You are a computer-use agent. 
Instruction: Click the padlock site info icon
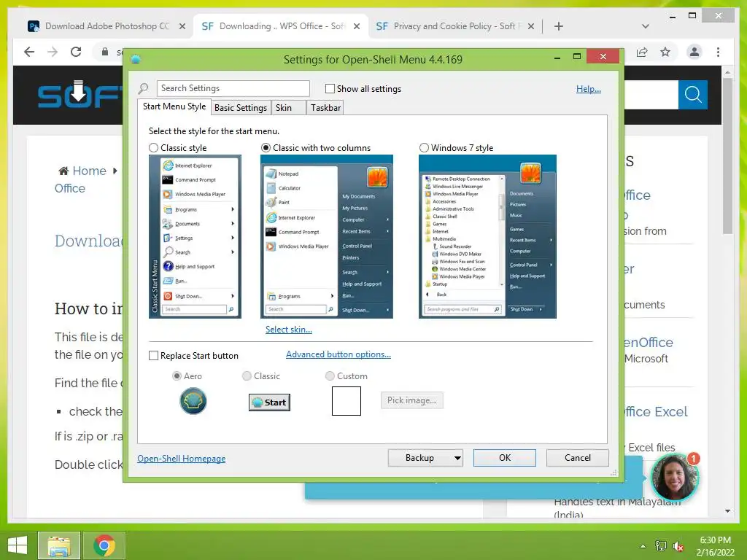coord(105,52)
